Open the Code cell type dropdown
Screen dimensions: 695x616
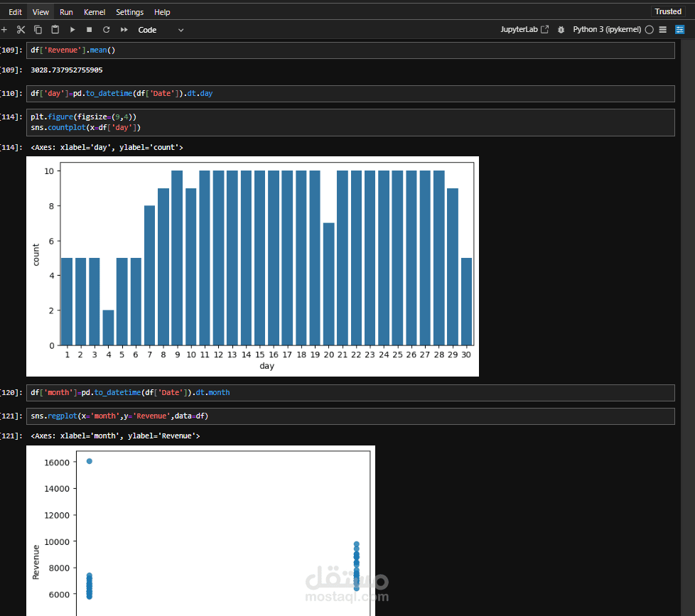pos(161,30)
